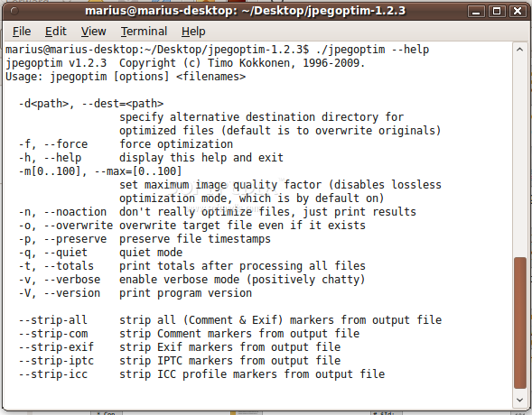Click the --strip-all option text
Viewport: 532px width, 415px height.
(53, 320)
